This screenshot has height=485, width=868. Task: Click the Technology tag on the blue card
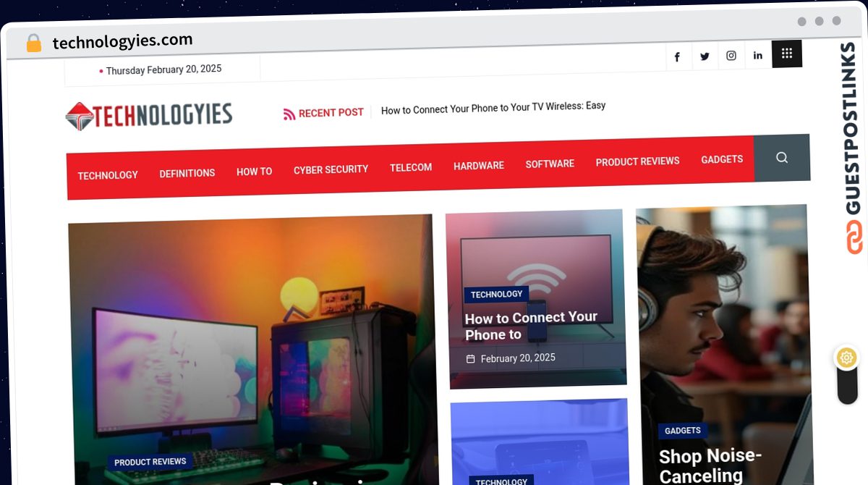(501, 481)
